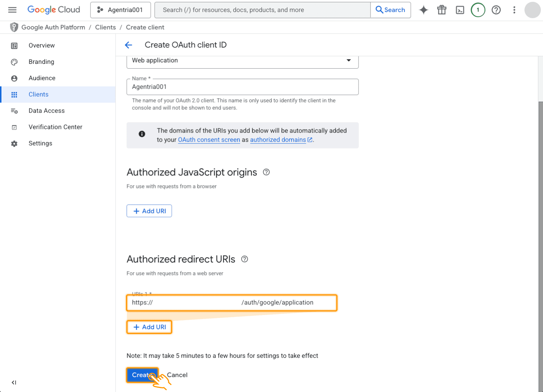The width and height of the screenshot is (543, 392).
Task: Edit the Name field containing Agentria001
Action: (x=243, y=87)
